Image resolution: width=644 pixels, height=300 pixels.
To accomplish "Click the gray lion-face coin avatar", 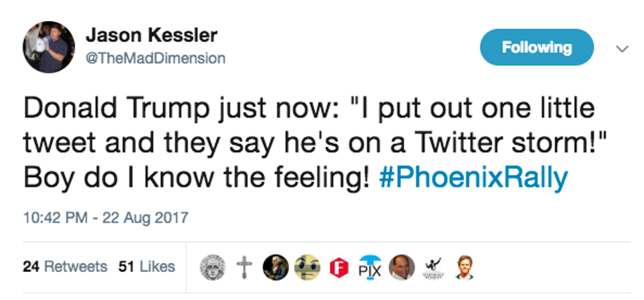I will (213, 267).
